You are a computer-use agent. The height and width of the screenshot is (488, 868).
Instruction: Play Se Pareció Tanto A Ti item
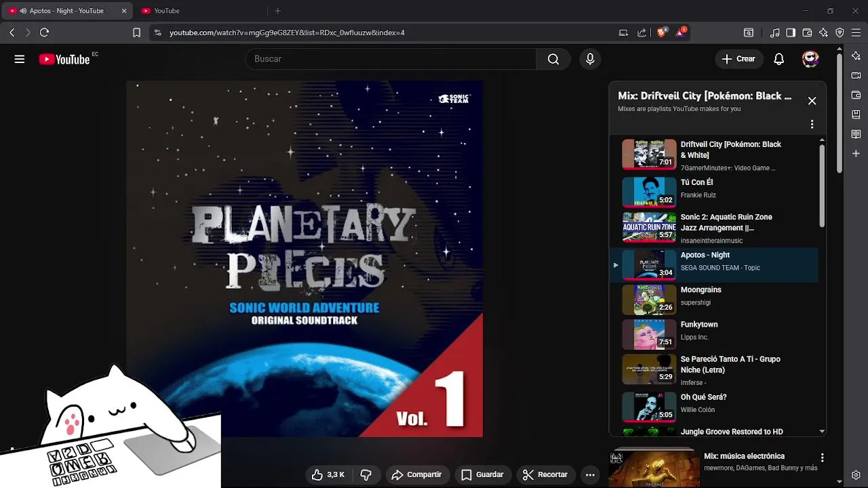coord(714,369)
